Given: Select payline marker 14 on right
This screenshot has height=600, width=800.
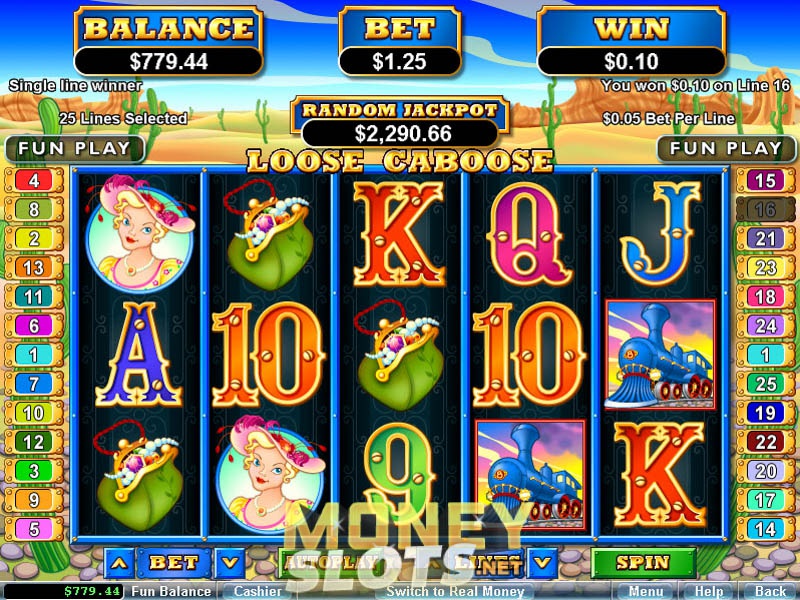Looking at the screenshot, I should [x=765, y=529].
